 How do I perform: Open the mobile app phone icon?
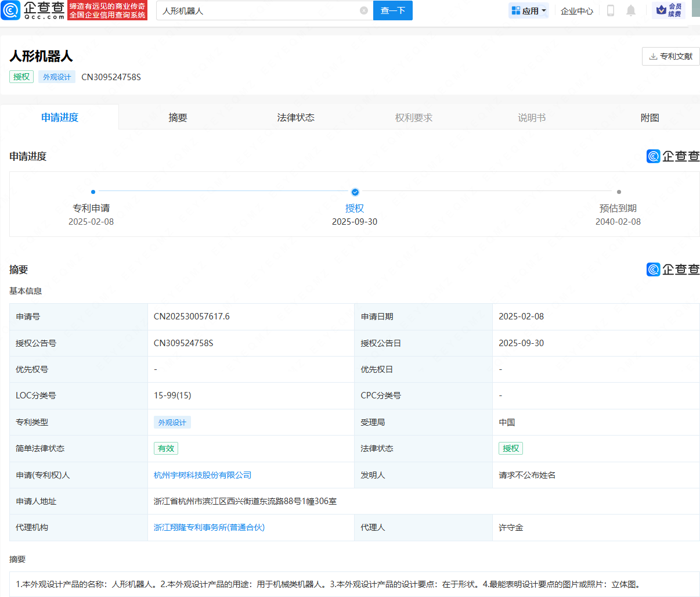610,10
